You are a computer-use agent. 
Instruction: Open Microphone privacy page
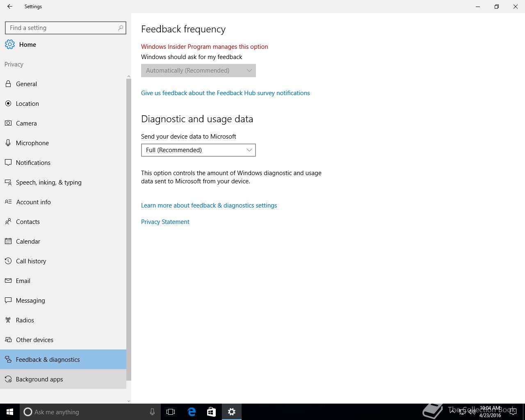click(x=63, y=143)
